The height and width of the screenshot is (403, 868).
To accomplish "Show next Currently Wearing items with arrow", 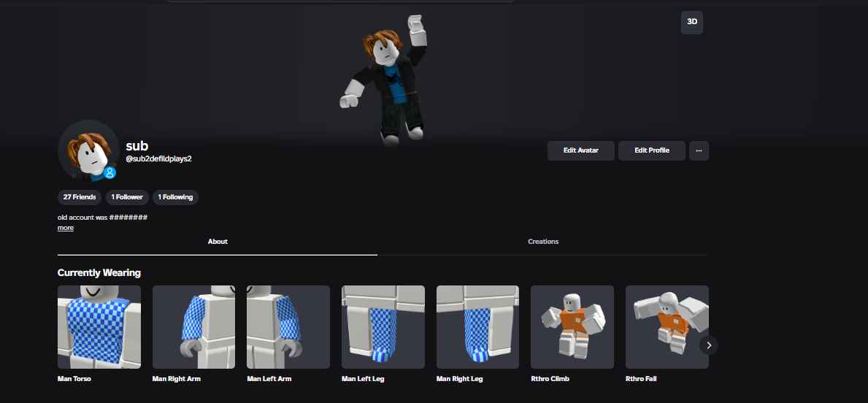I will [709, 345].
